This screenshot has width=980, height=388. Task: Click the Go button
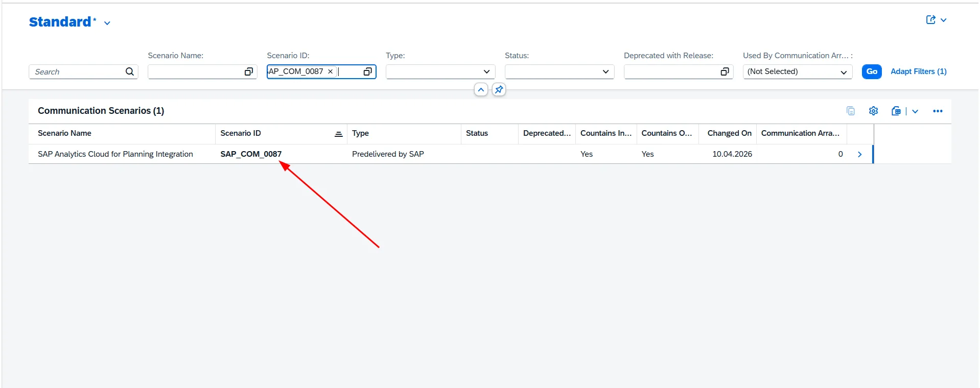872,71
